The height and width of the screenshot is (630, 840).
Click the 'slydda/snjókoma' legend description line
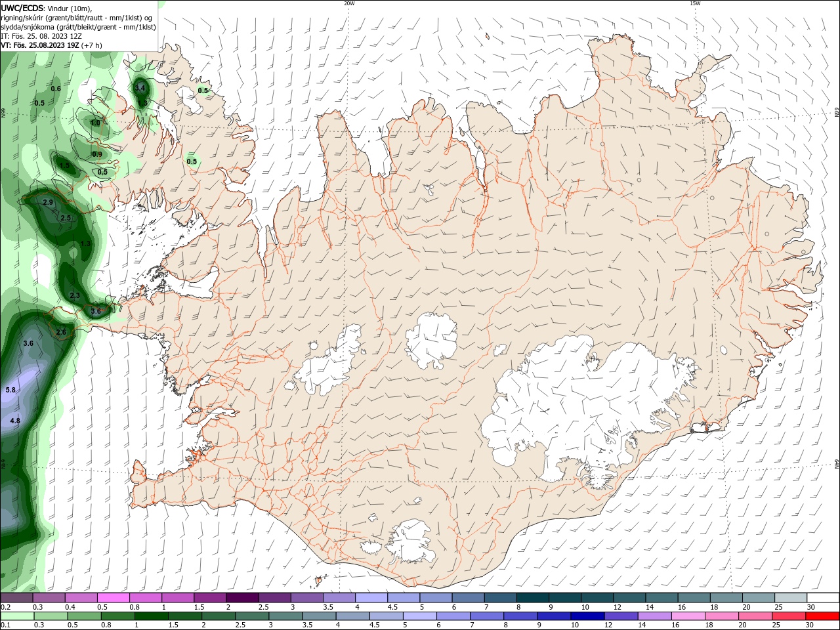point(78,27)
